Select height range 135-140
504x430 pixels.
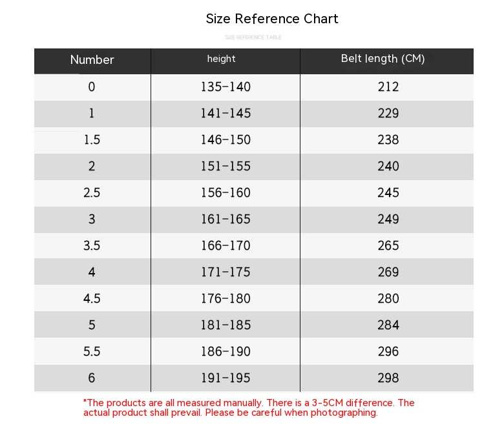[225, 87]
